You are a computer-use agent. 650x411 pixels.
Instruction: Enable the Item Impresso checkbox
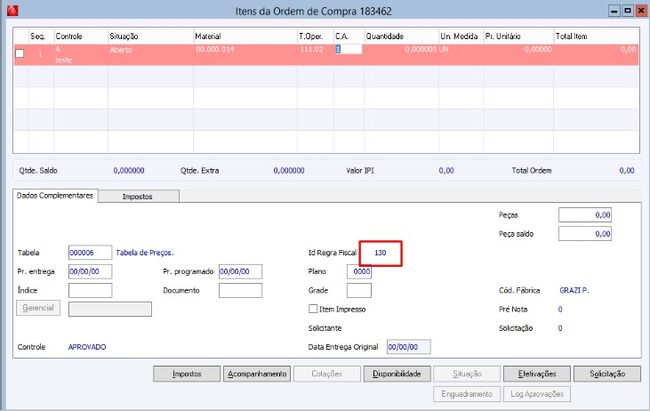click(313, 309)
